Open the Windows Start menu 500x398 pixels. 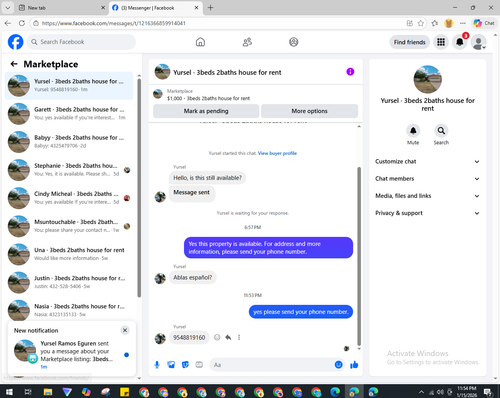9,392
